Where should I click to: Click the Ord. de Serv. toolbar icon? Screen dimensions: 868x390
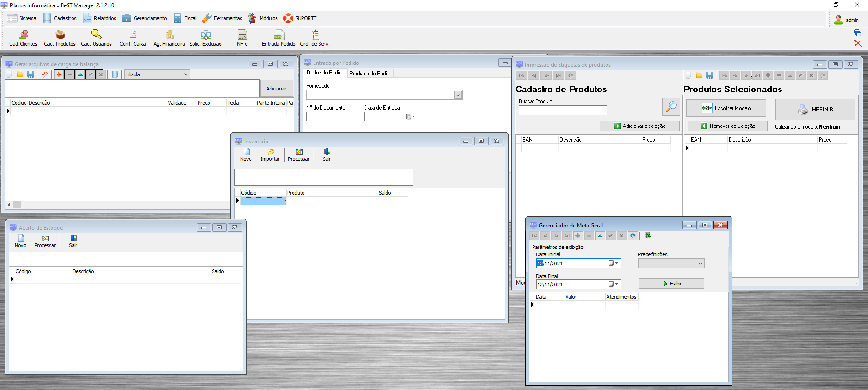[x=315, y=38]
